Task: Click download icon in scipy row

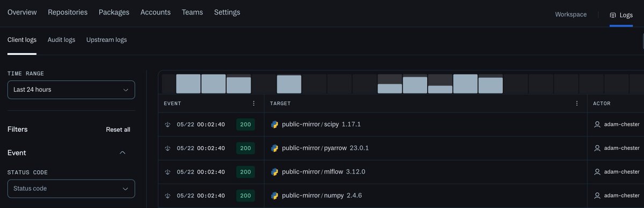Action: point(167,125)
